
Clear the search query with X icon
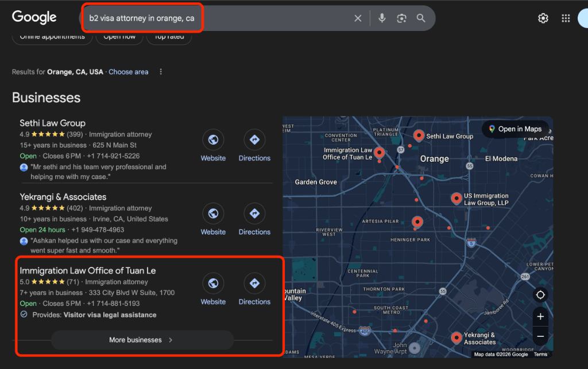click(x=358, y=18)
